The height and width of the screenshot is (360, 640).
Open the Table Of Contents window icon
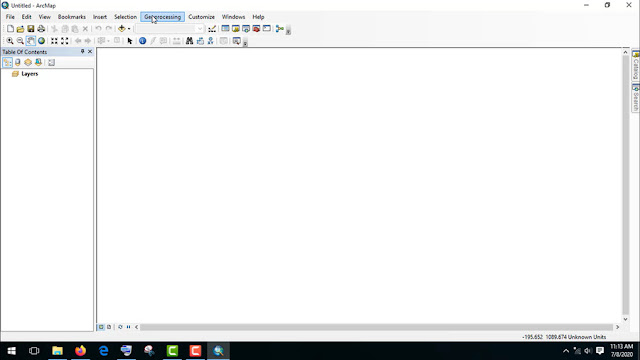coord(225,29)
